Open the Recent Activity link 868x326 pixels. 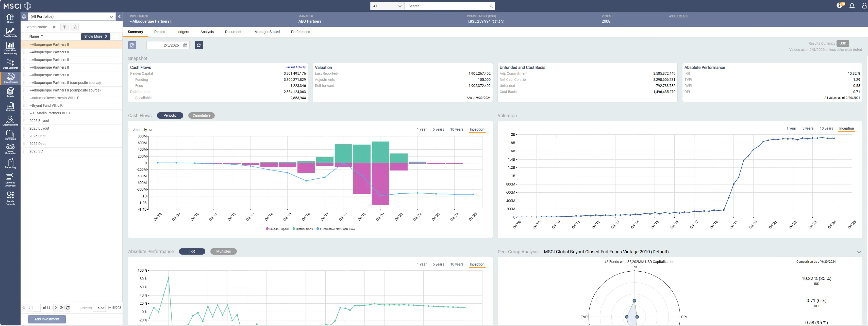click(x=295, y=68)
